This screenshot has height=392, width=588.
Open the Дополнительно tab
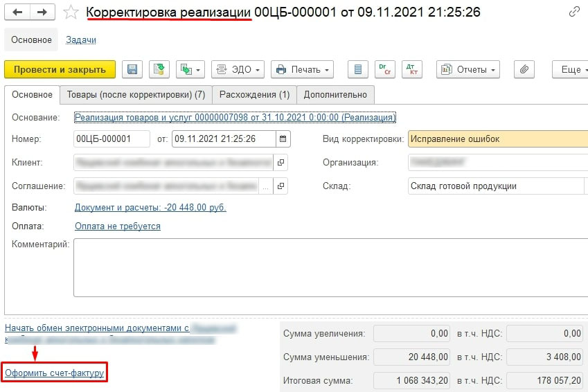(335, 94)
